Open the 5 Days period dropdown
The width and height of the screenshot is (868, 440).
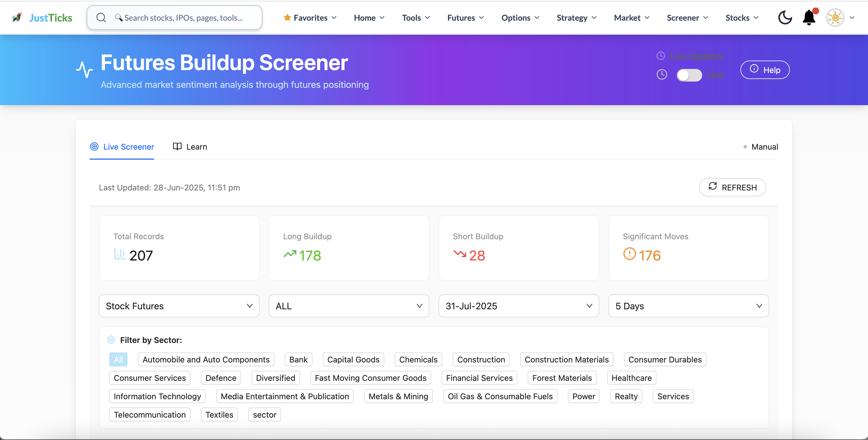[x=688, y=306]
